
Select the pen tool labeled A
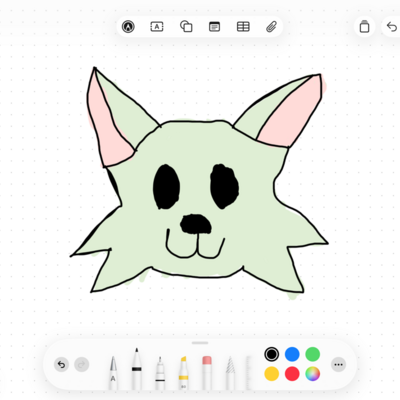[x=113, y=373]
